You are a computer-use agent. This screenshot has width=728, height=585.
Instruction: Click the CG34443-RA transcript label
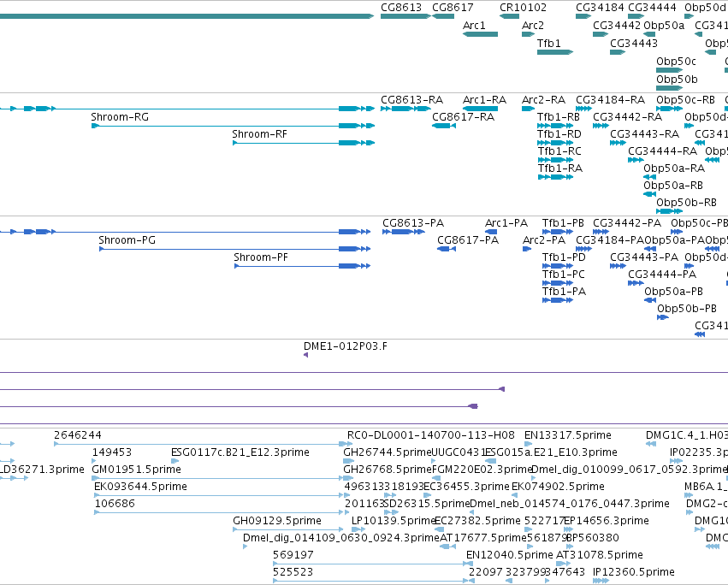point(644,134)
